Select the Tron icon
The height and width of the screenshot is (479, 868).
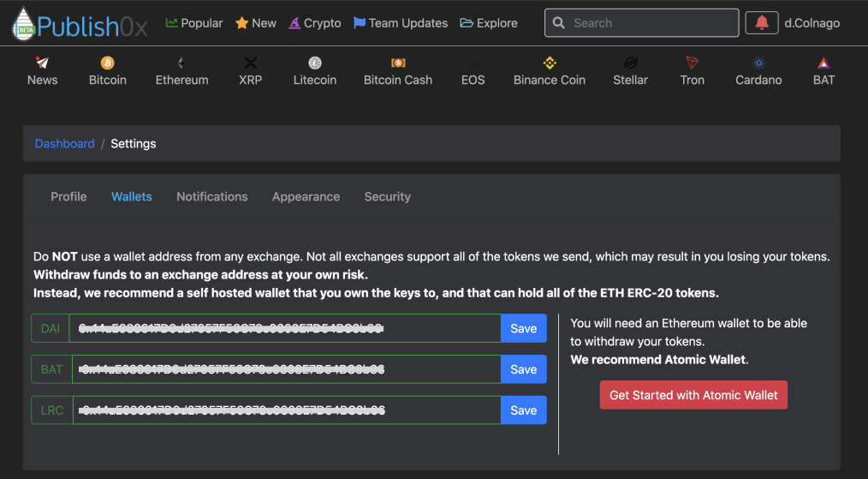[692, 63]
